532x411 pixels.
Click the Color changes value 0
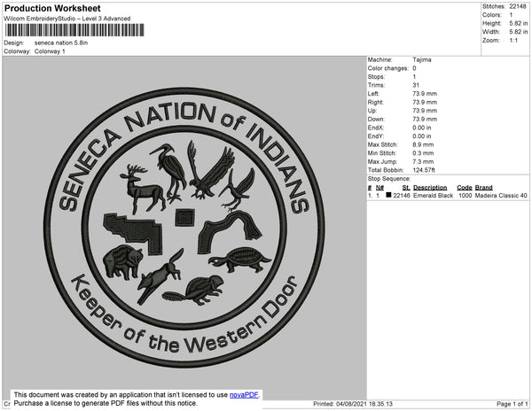point(414,68)
